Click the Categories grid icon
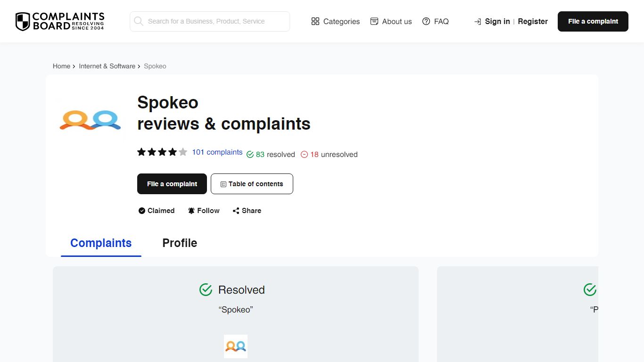Viewport: 644px width, 362px height. [315, 21]
